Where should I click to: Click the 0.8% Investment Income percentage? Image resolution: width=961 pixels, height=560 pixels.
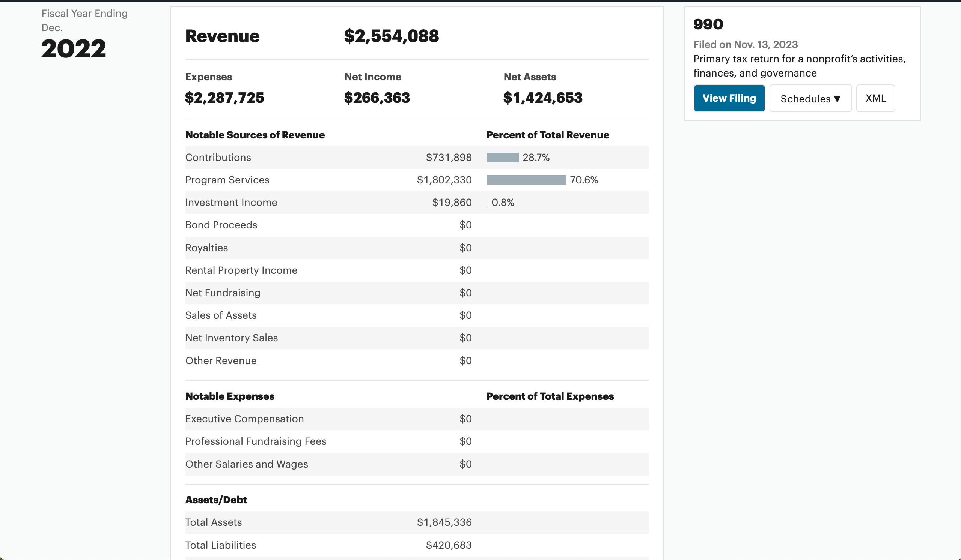pyautogui.click(x=503, y=202)
